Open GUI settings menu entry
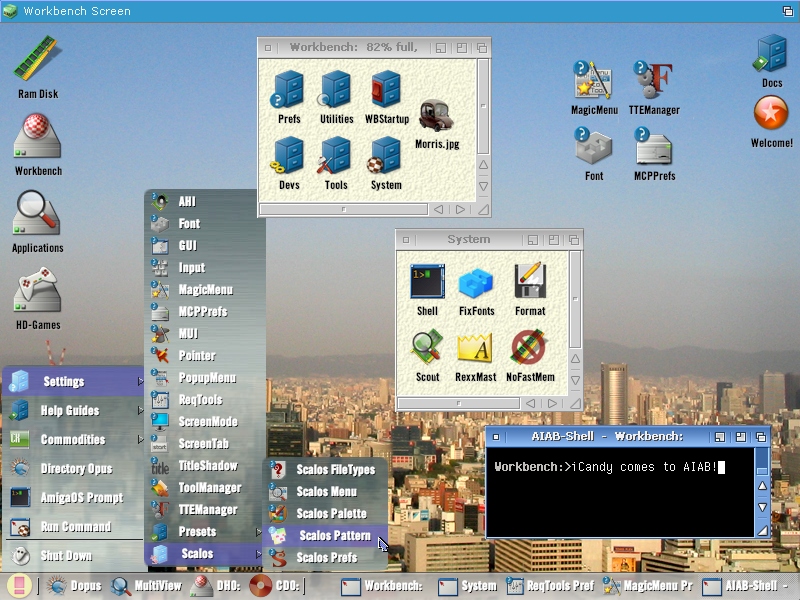 coord(204,245)
